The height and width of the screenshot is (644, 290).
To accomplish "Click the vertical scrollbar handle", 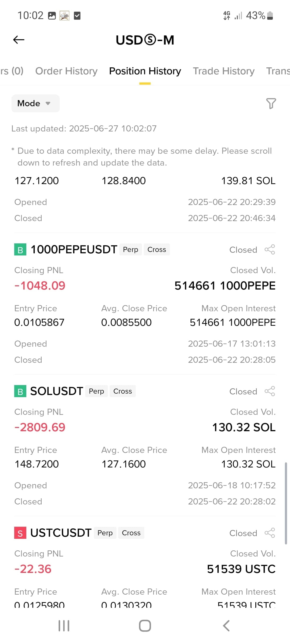I will (x=286, y=503).
